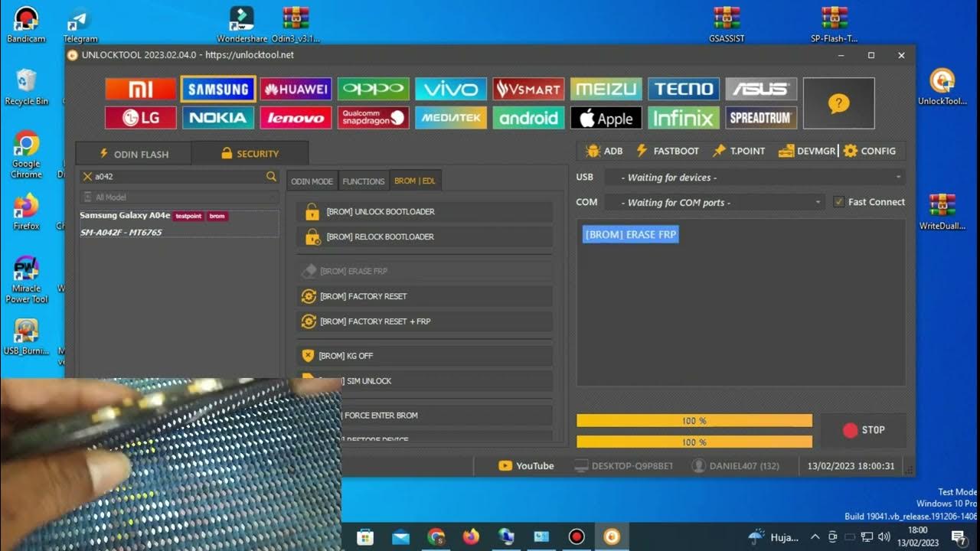Select the Nokia brand tile
980x551 pixels.
218,118
